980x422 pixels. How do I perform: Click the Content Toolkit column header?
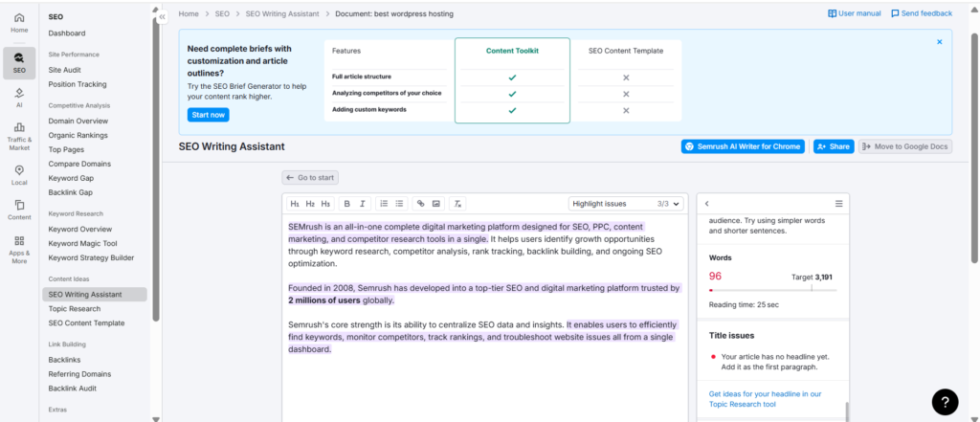pos(513,52)
